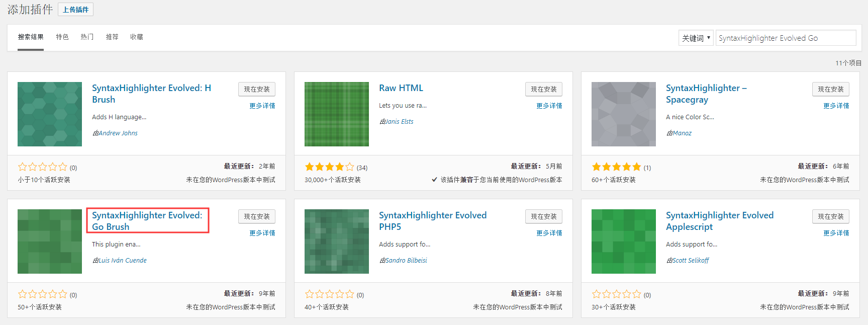Install SyntaxHighlighter Evolved: Go Brush now

pos(257,216)
